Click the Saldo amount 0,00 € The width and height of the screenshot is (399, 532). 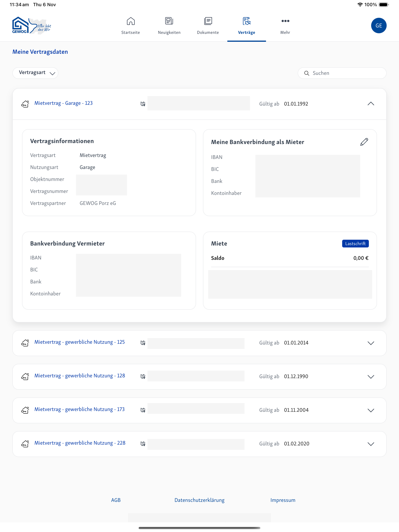[x=361, y=258]
